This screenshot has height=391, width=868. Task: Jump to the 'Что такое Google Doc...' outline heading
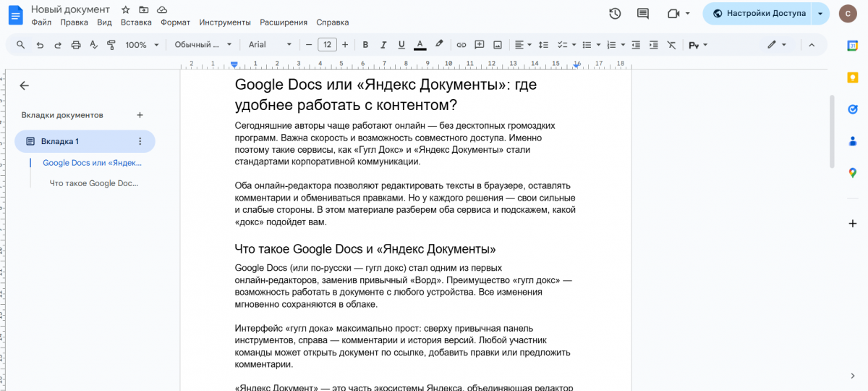coord(93,183)
